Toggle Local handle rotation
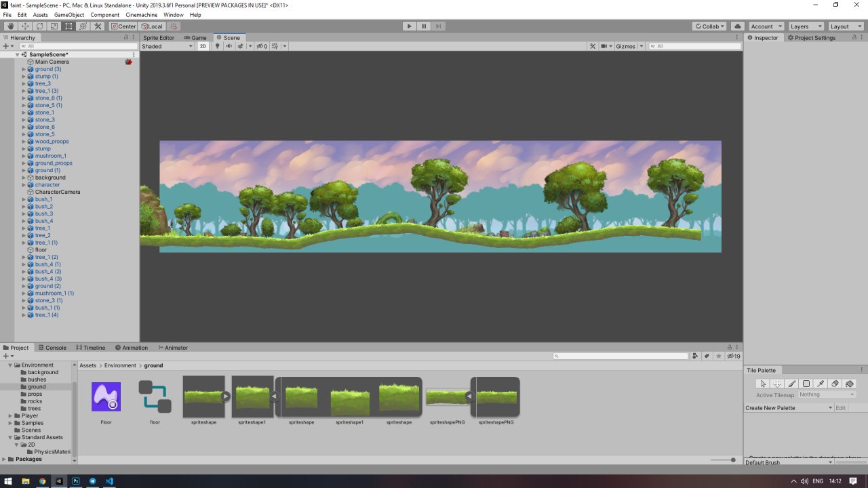The height and width of the screenshot is (488, 868). click(152, 26)
